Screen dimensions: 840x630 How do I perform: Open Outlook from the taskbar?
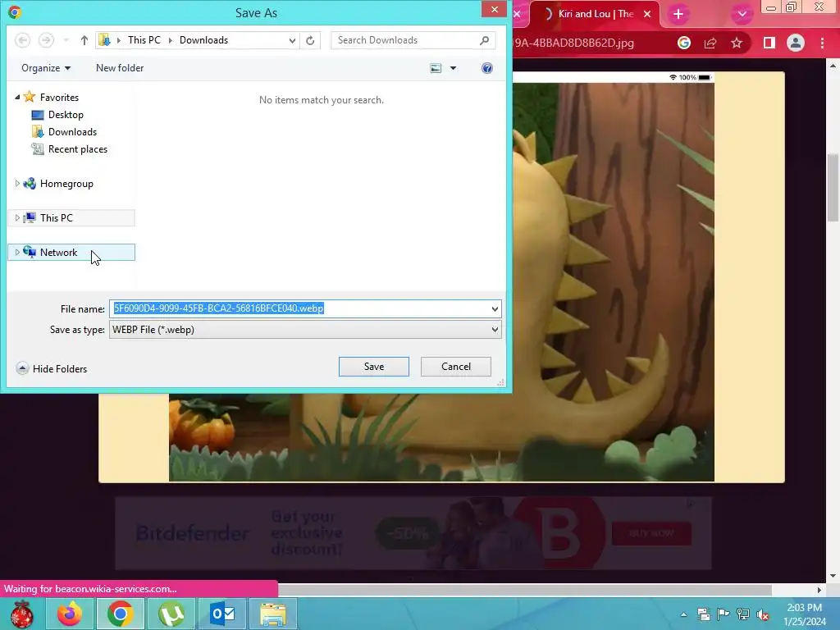click(221, 614)
